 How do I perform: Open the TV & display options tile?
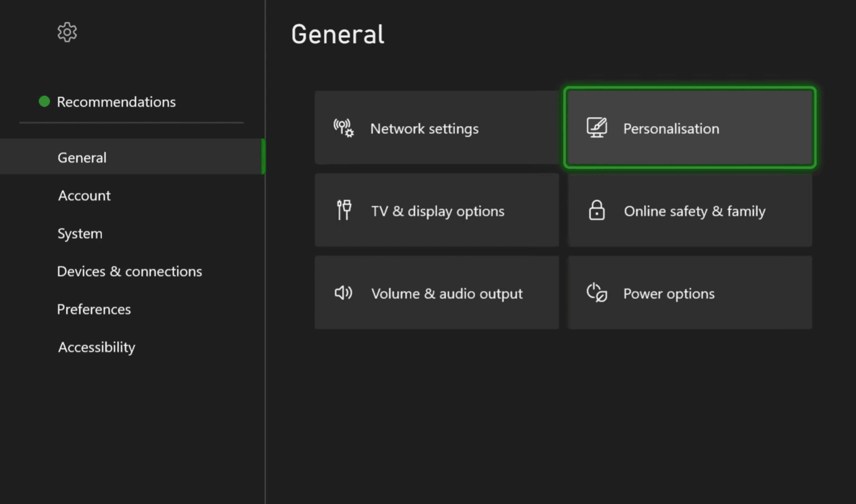(437, 210)
